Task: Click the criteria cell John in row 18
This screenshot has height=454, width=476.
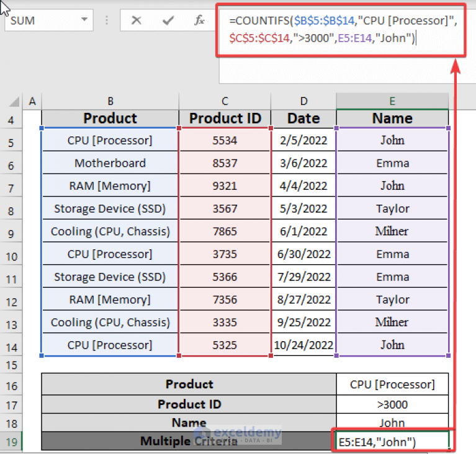Action: pos(392,422)
